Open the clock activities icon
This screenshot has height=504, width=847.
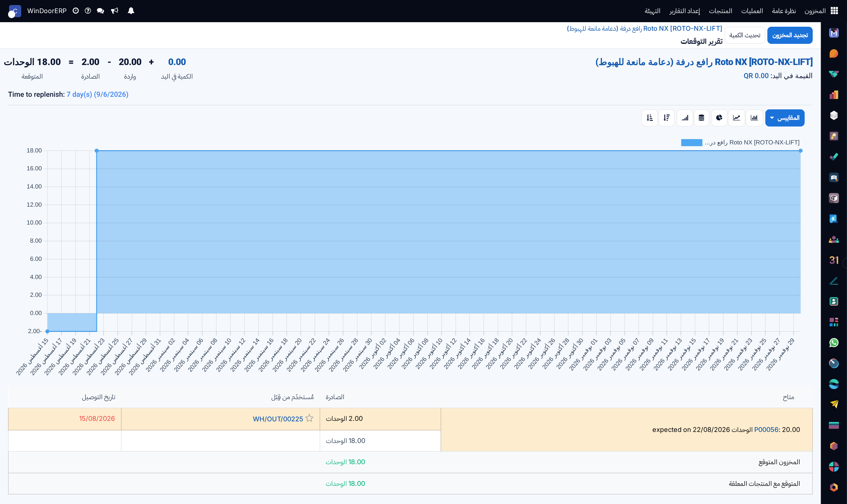pos(75,11)
